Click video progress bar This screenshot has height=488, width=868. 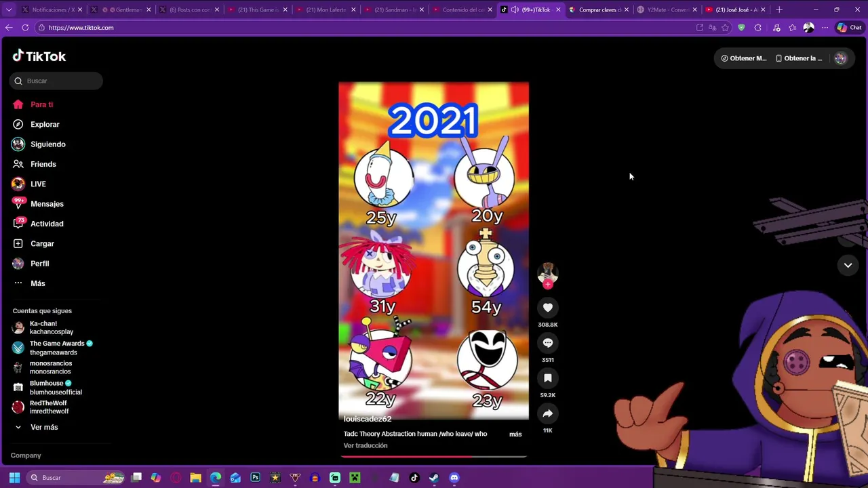pyautogui.click(x=434, y=457)
